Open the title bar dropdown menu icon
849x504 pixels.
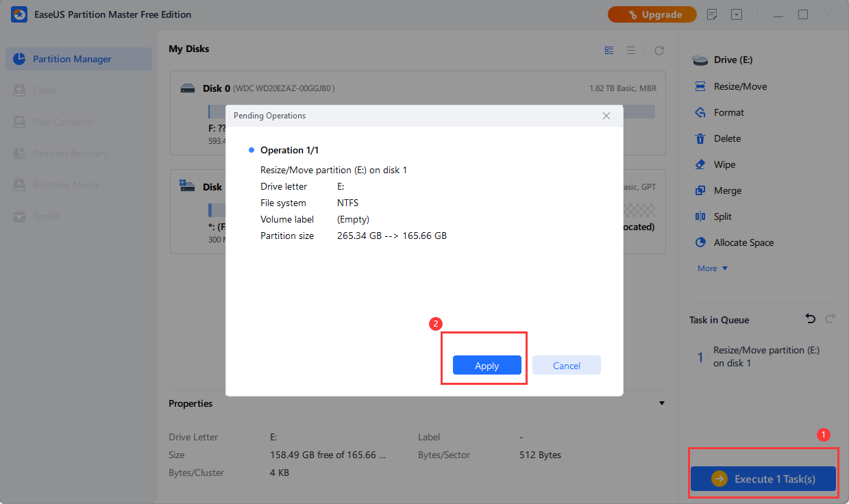[737, 14]
